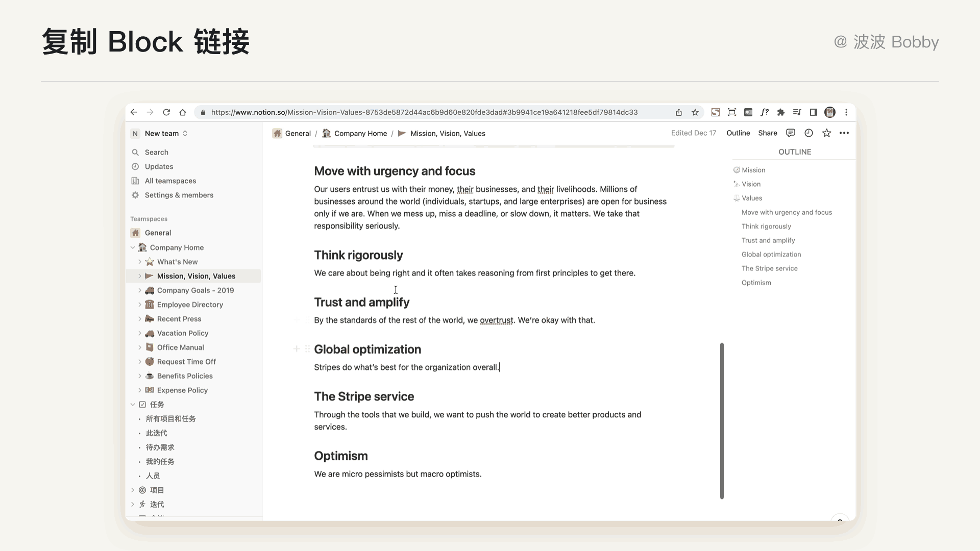Toggle the browser side panel icon
The height and width of the screenshot is (551, 980).
[x=813, y=112]
